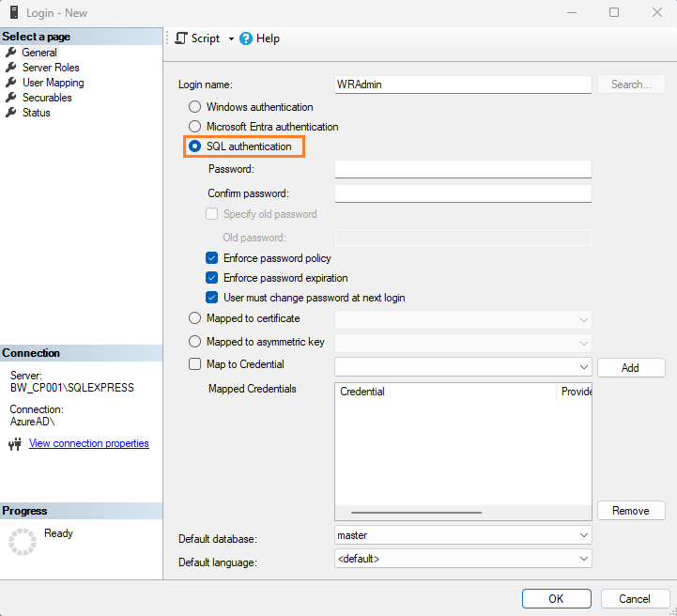Check the Map to Credential box
The height and width of the screenshot is (616, 677).
[x=194, y=364]
